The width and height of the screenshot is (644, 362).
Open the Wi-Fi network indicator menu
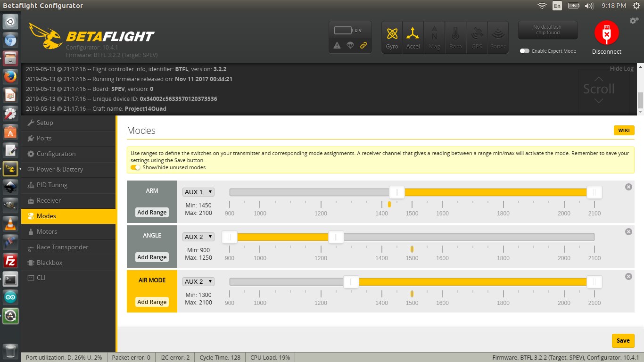tap(542, 6)
